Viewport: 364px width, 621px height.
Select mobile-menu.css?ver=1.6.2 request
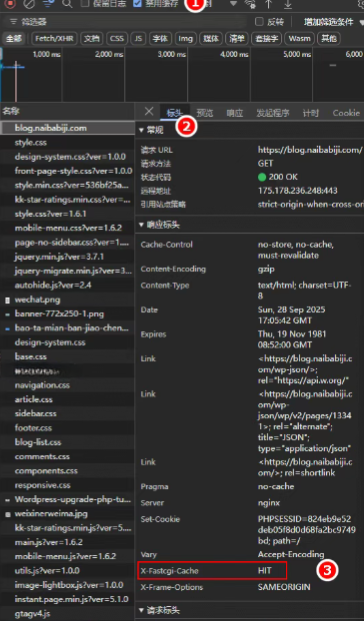click(x=67, y=228)
